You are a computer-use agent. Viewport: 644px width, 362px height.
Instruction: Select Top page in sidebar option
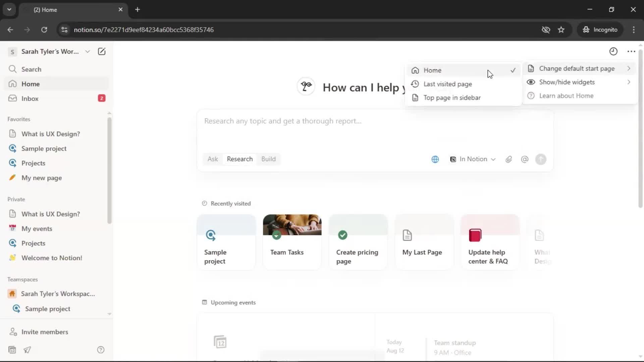(463, 98)
